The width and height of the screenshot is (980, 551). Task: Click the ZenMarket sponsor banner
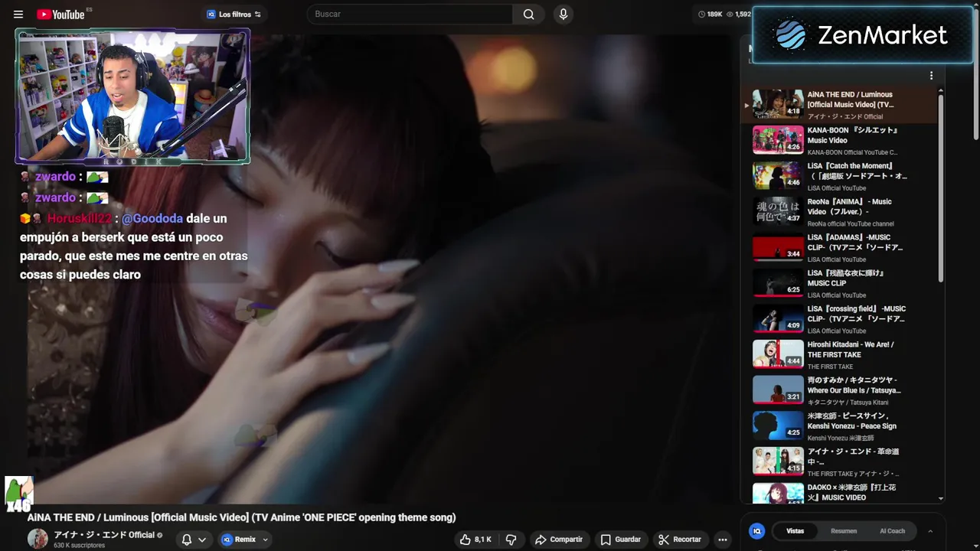pos(862,35)
